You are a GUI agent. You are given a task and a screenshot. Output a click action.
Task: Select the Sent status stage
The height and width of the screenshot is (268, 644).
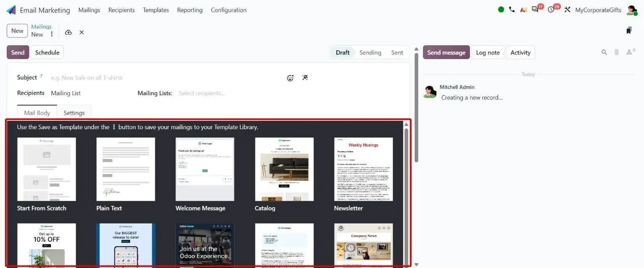[397, 52]
